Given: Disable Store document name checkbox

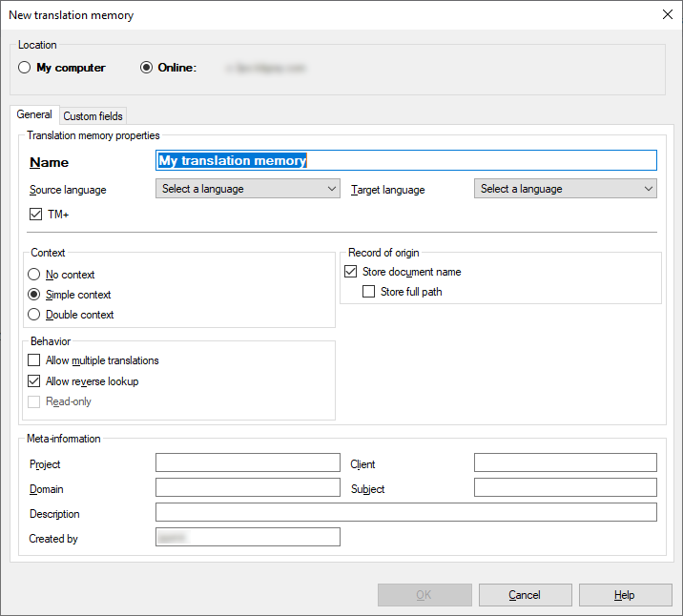Looking at the screenshot, I should [351, 272].
